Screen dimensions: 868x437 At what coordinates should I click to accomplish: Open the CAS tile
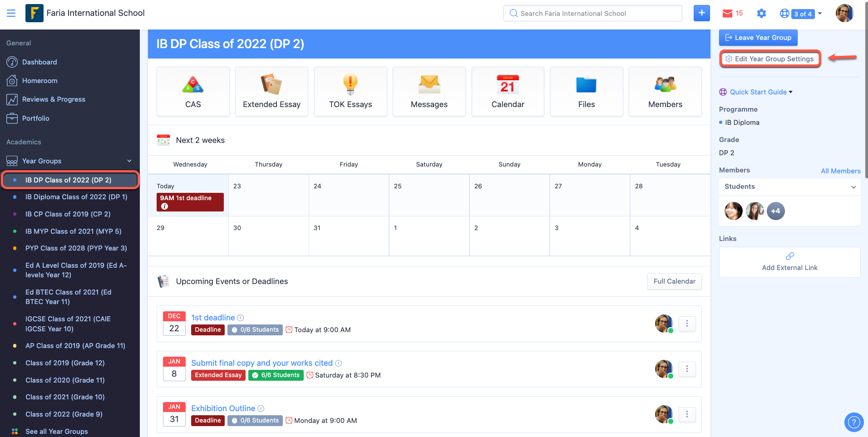193,92
